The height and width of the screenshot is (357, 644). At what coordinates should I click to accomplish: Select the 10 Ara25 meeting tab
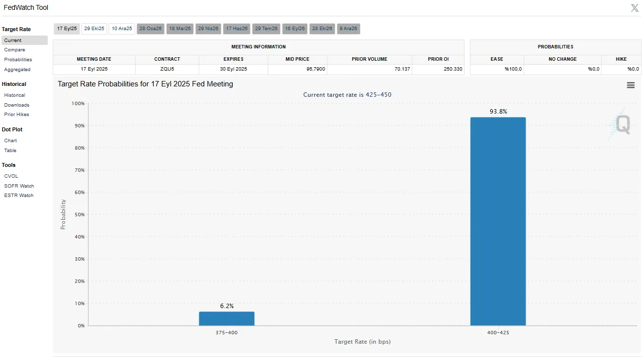point(122,29)
